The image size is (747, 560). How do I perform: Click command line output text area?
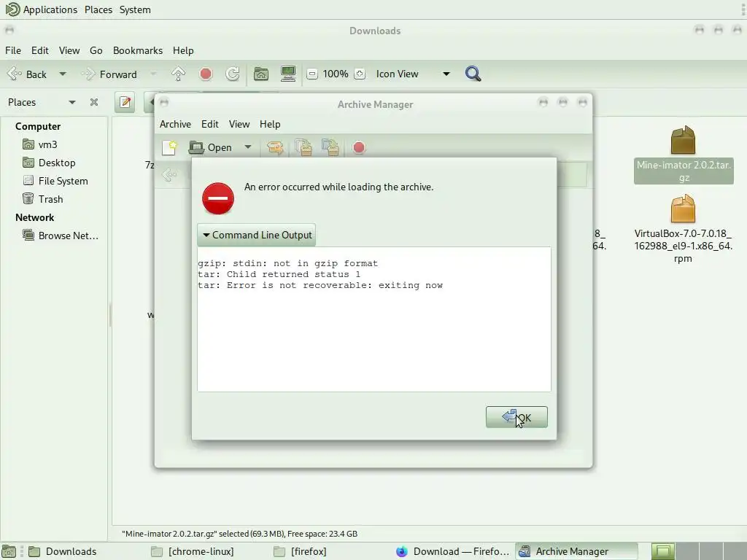click(374, 319)
